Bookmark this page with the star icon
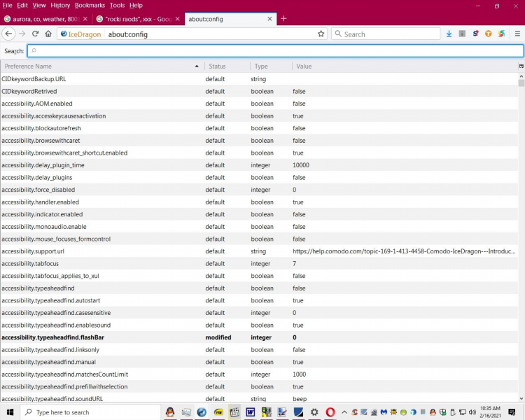Screen dimensions: 525x420 [321, 34]
